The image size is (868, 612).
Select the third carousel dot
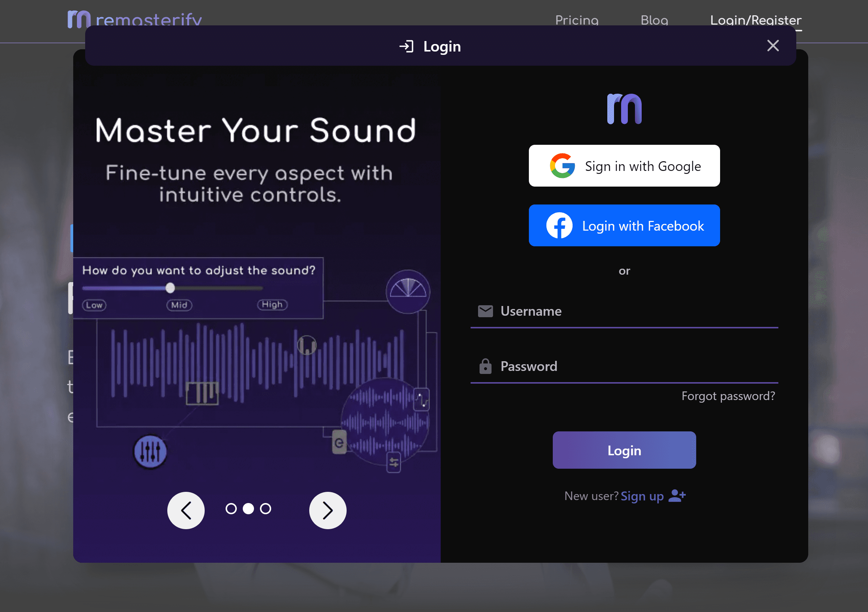tap(266, 509)
